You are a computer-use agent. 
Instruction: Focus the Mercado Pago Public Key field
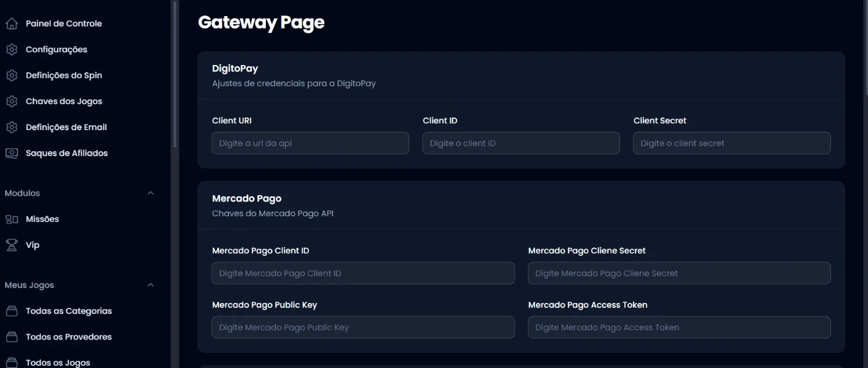tap(363, 327)
